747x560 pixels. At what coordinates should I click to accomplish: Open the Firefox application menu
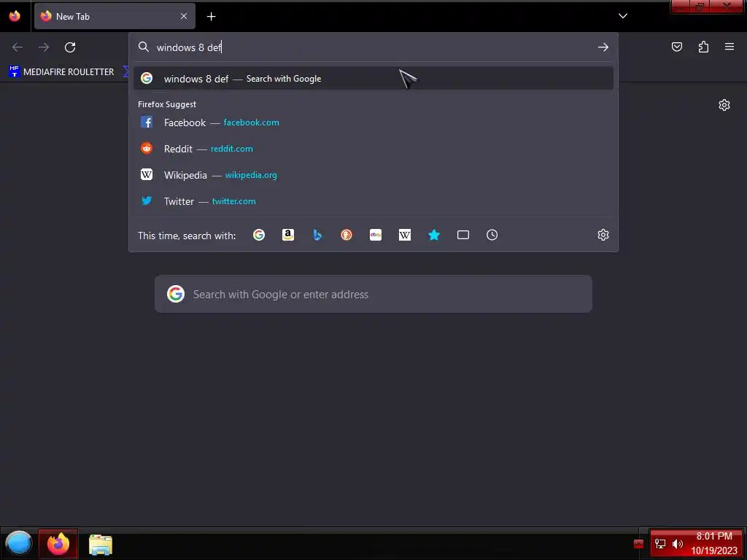pos(729,47)
